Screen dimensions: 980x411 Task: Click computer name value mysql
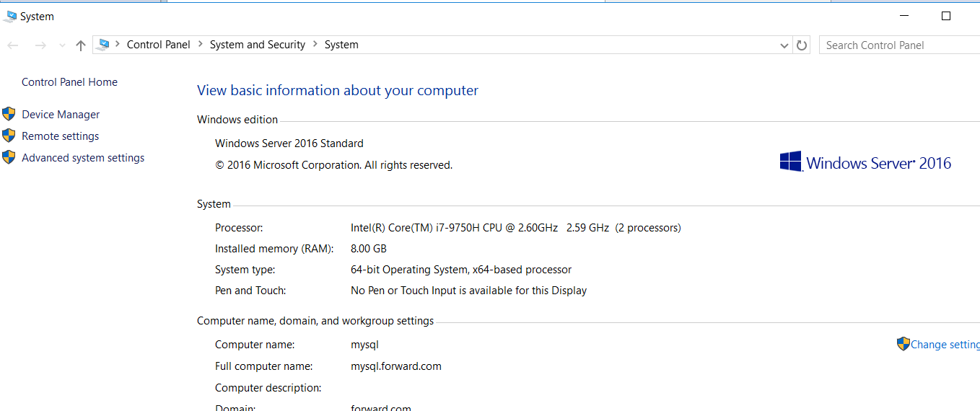point(364,345)
